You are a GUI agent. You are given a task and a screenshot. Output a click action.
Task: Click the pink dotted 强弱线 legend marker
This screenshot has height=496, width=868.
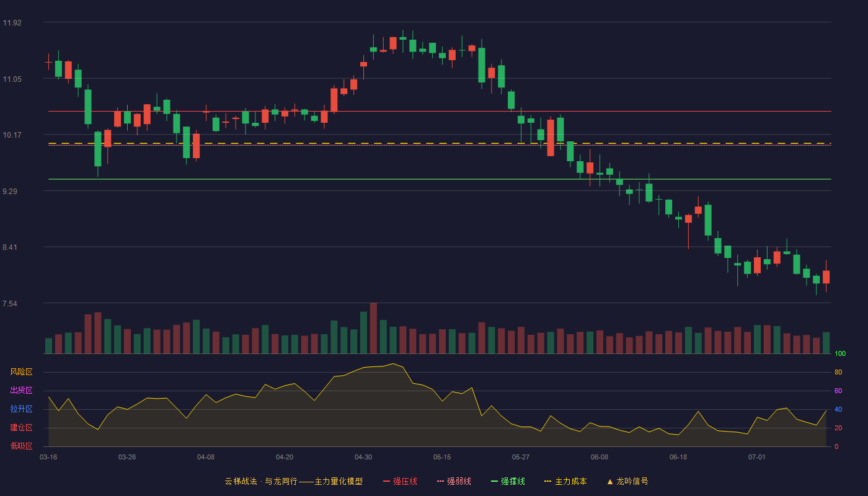coord(440,481)
